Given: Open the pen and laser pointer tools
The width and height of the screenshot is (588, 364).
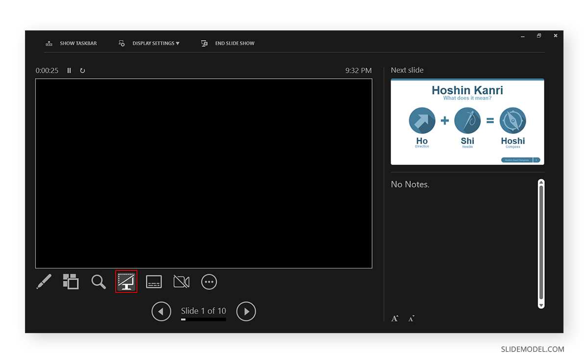Looking at the screenshot, I should click(x=44, y=282).
